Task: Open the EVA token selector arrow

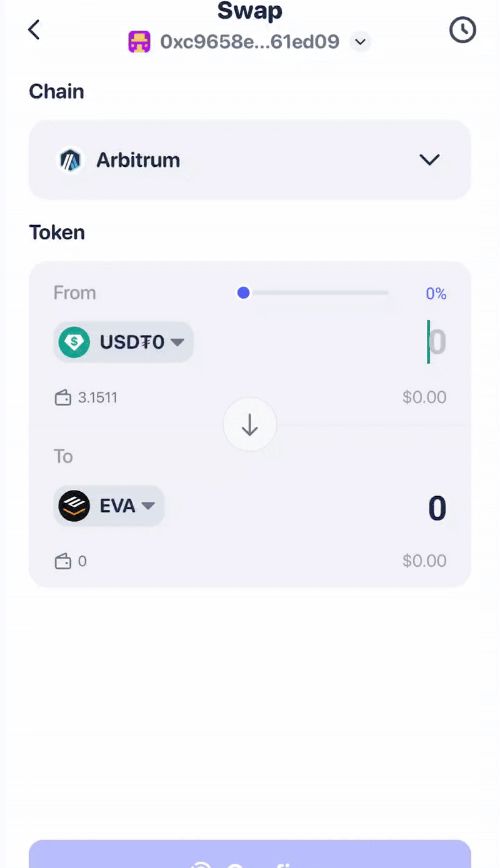Action: [148, 506]
